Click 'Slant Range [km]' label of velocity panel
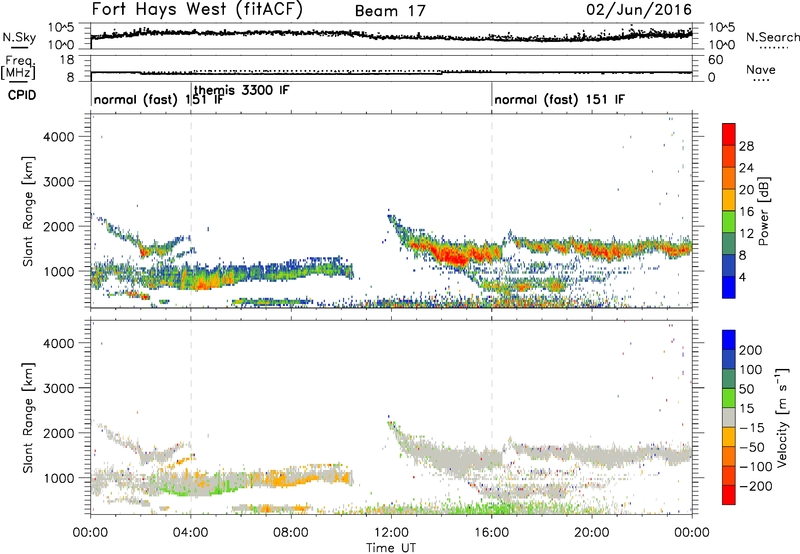Image resolution: width=800 pixels, height=554 pixels. [x=28, y=418]
